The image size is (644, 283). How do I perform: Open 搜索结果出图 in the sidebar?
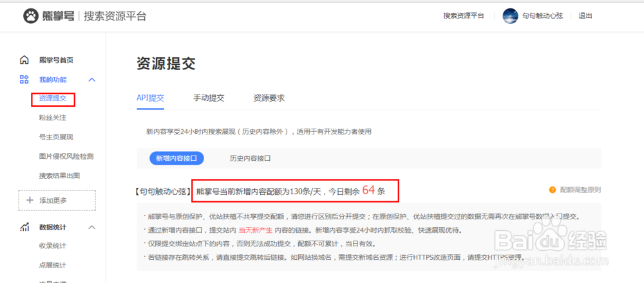tap(59, 176)
